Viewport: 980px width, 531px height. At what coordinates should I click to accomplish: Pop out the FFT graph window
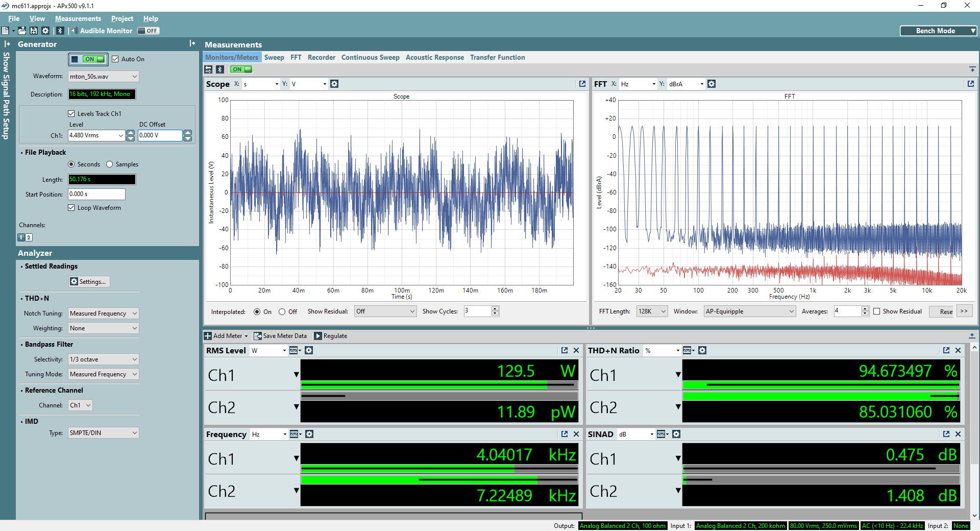(x=971, y=84)
